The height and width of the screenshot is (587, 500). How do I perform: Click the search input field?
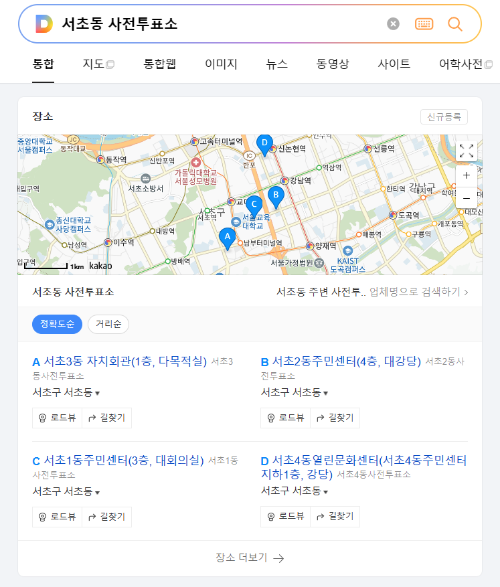click(221, 24)
